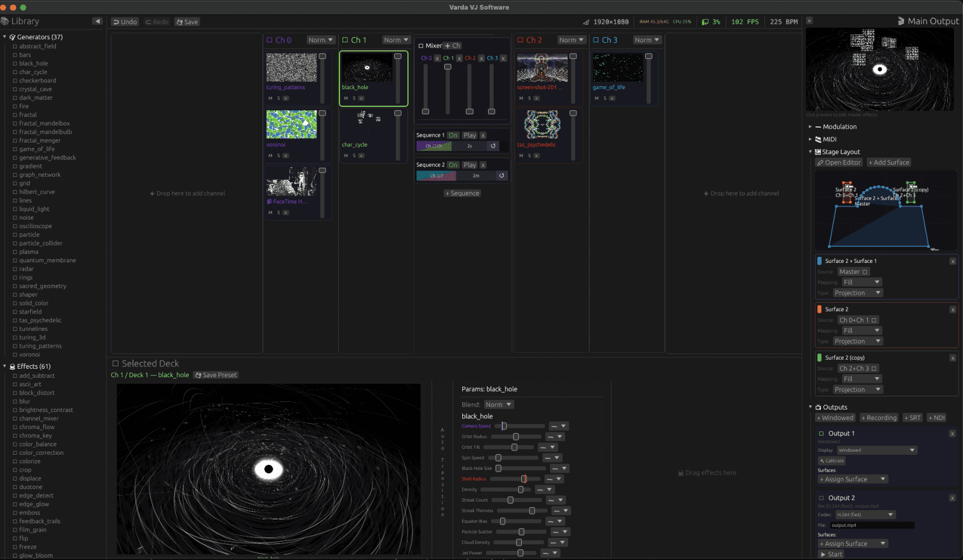The width and height of the screenshot is (963, 560).
Task: Open the Ch 2 blend mode dropdown
Action: [x=571, y=40]
